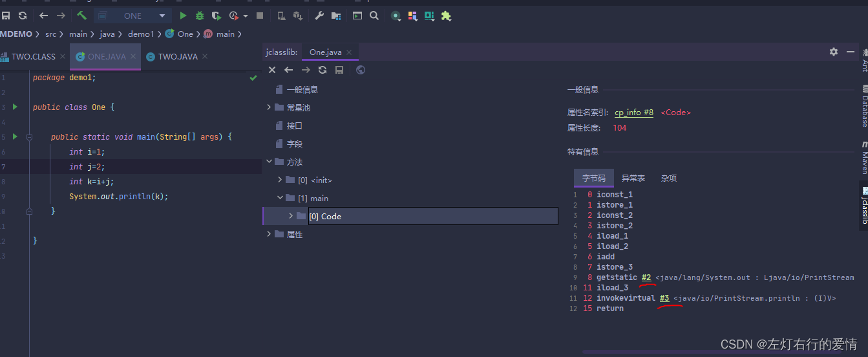The width and height of the screenshot is (868, 357).
Task: Expand the 常量池 tree node
Action: tap(270, 107)
